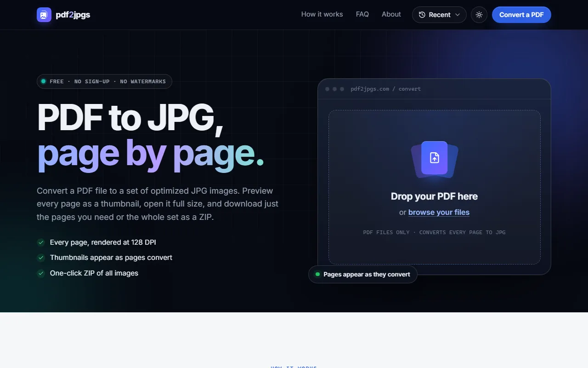Open the FAQ nav link

[x=362, y=14]
